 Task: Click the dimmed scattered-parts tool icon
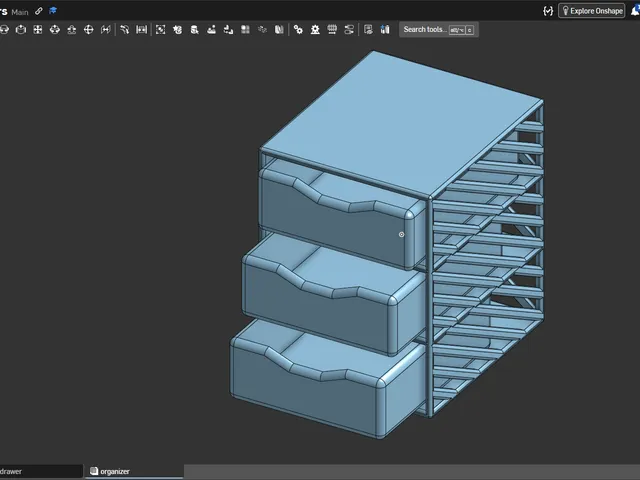pos(262,29)
